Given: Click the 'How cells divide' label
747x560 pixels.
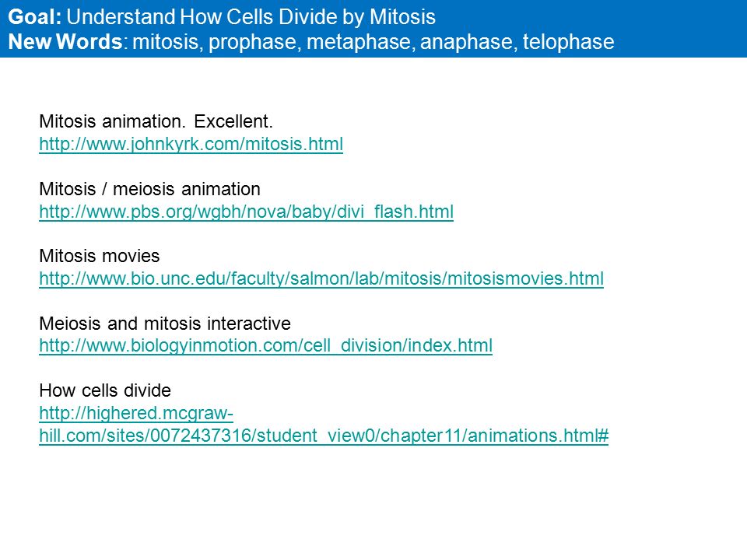Looking at the screenshot, I should [x=105, y=390].
